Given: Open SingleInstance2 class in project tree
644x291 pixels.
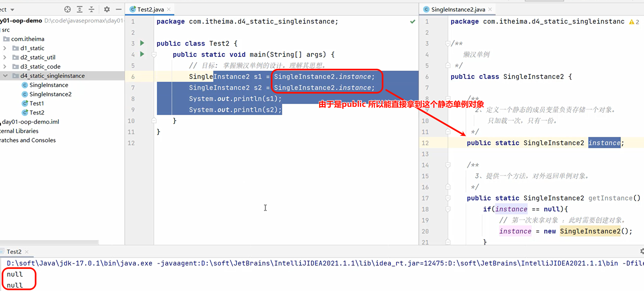Looking at the screenshot, I should click(x=51, y=94).
